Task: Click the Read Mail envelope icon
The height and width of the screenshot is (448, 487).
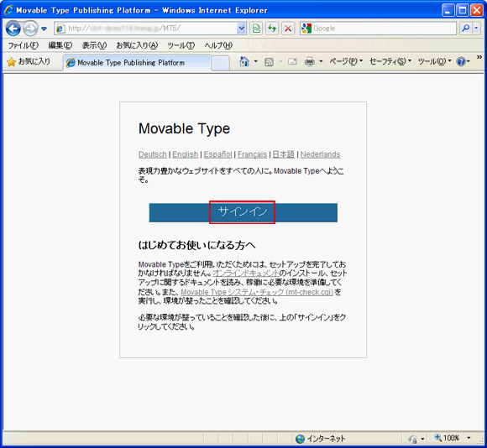Action: tap(292, 62)
